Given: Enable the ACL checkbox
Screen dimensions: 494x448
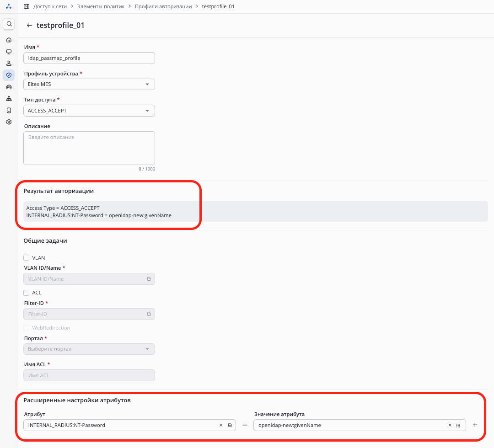Looking at the screenshot, I should [27, 293].
